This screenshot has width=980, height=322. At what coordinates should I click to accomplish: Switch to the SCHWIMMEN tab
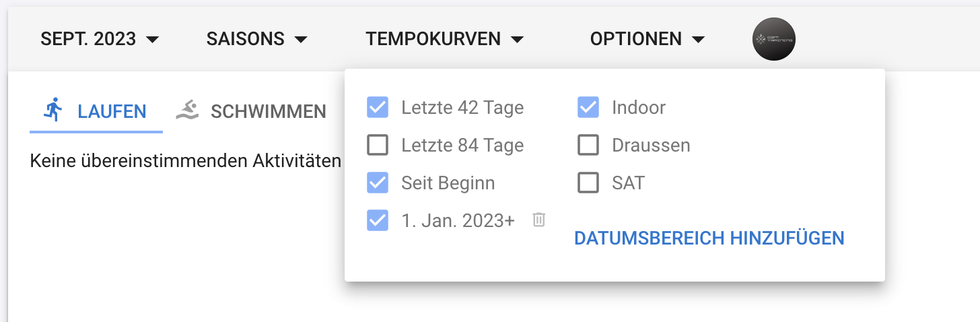coord(251,110)
